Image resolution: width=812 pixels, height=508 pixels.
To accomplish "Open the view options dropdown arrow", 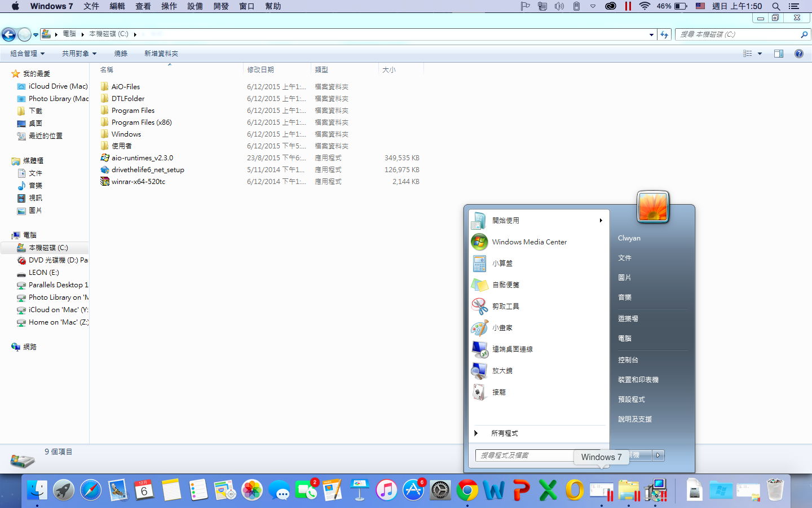I will 760,54.
